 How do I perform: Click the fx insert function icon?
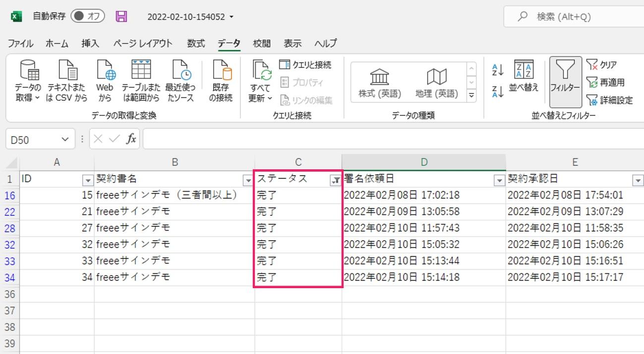131,140
